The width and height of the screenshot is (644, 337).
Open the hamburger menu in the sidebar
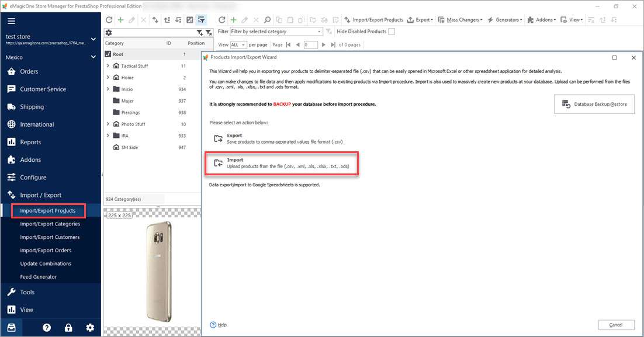tap(11, 21)
